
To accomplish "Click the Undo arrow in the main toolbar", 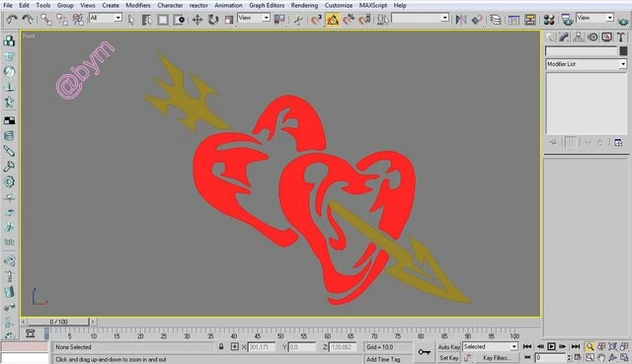I will [x=12, y=19].
